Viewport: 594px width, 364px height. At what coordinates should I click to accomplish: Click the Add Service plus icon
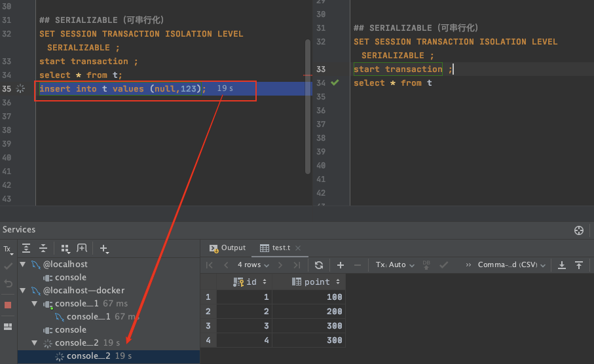[x=103, y=249]
